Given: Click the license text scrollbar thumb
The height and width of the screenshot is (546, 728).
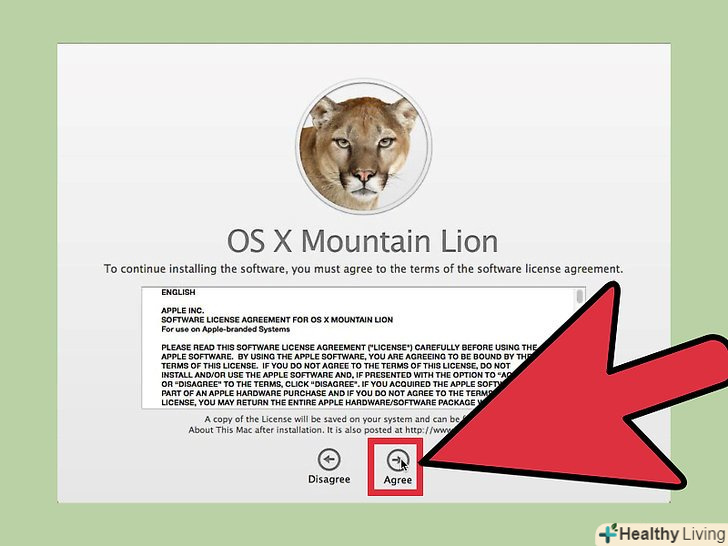Looking at the screenshot, I should [x=579, y=296].
